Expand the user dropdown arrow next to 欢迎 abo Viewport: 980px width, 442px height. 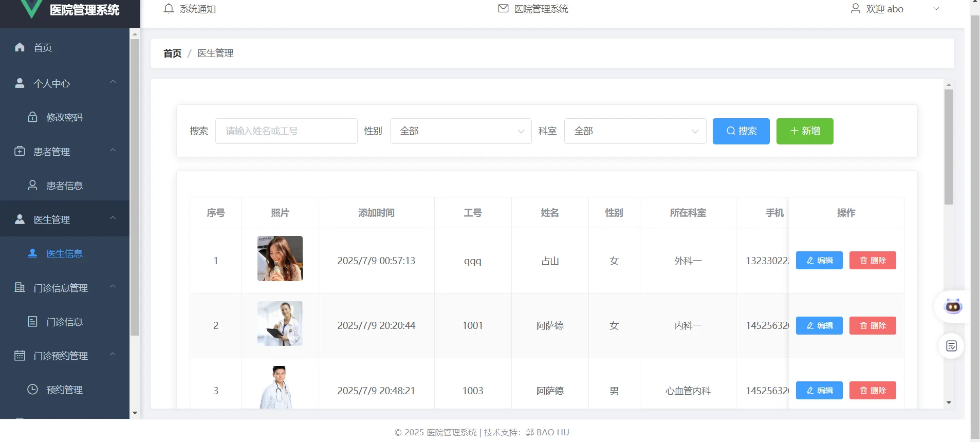click(936, 9)
